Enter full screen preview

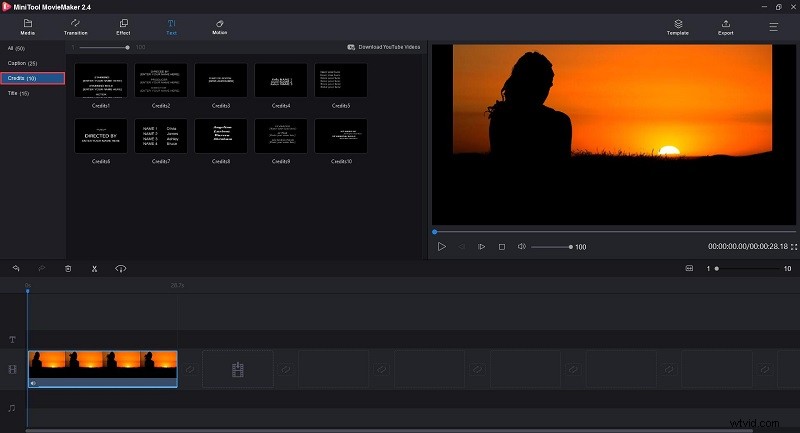pos(794,247)
